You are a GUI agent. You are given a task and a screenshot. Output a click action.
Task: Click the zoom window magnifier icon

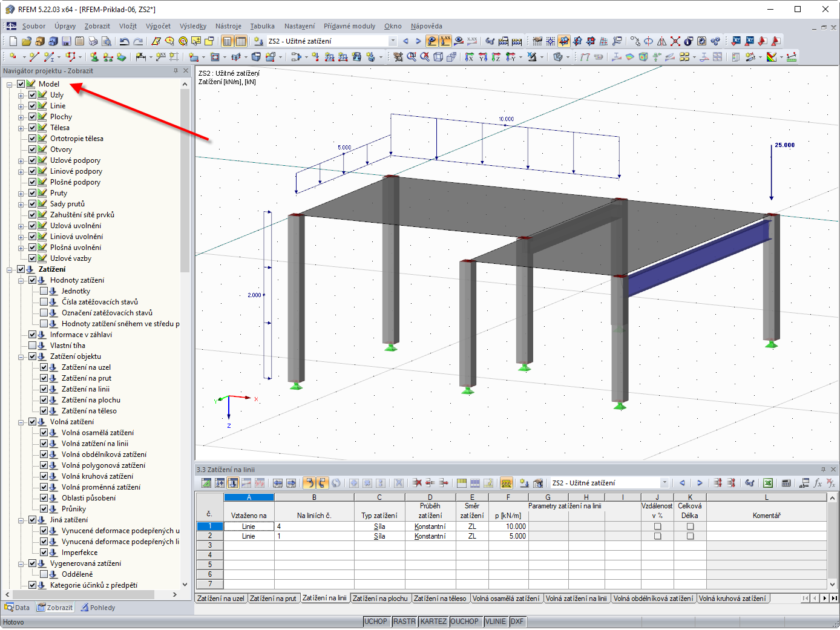(x=412, y=57)
